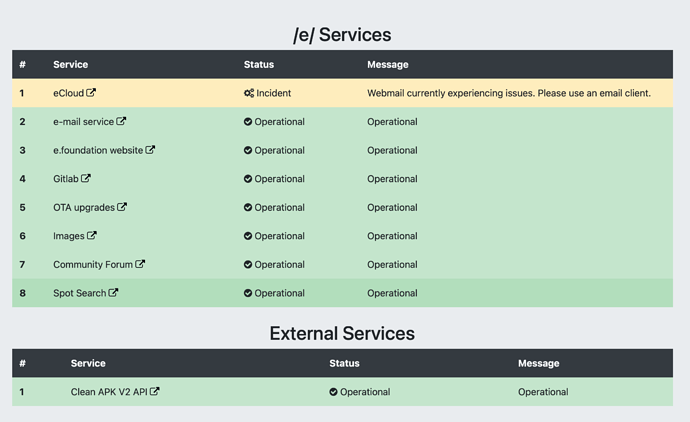Click the External Services heading
This screenshot has width=690, height=422.
point(342,333)
